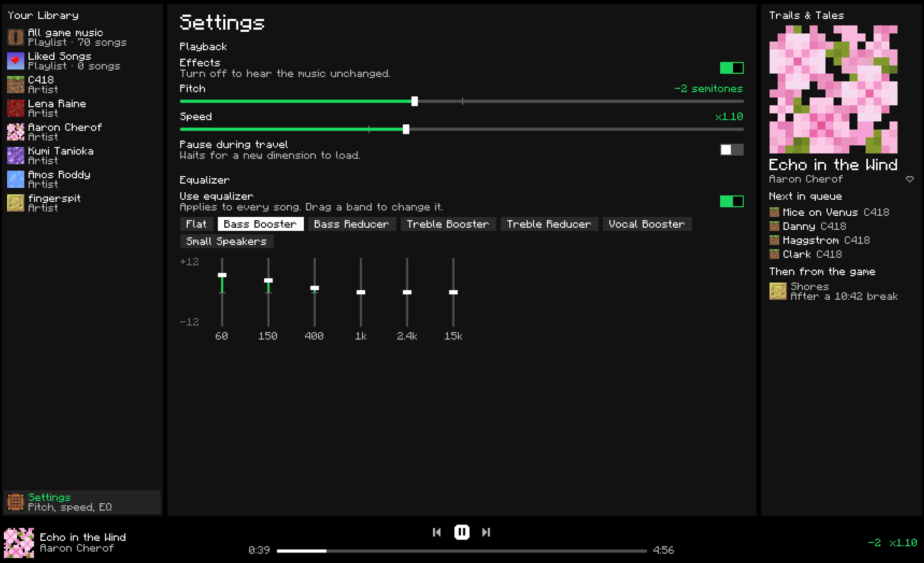Pause the current song
The width and height of the screenshot is (924, 563).
pyautogui.click(x=462, y=532)
